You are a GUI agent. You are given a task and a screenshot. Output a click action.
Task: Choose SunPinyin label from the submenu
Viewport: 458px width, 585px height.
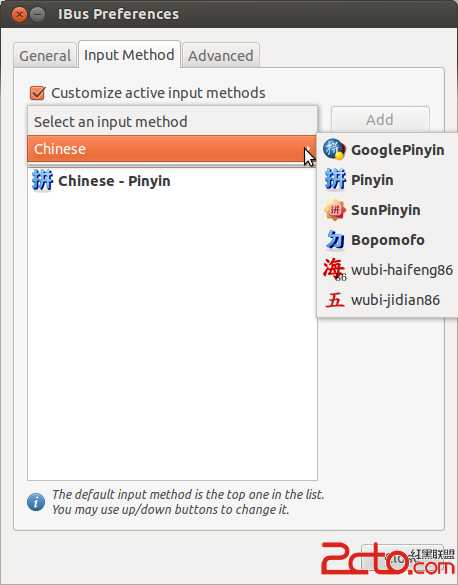[386, 210]
